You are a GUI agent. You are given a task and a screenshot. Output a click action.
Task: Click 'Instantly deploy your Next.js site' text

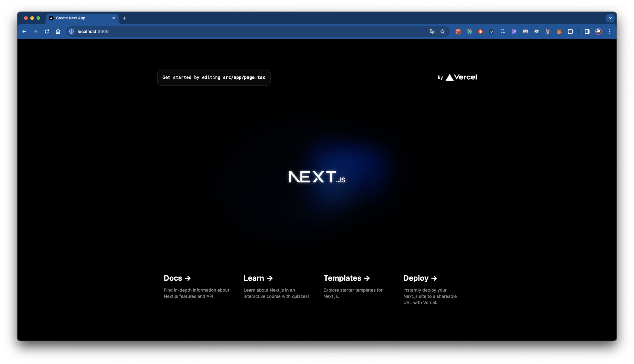click(430, 296)
